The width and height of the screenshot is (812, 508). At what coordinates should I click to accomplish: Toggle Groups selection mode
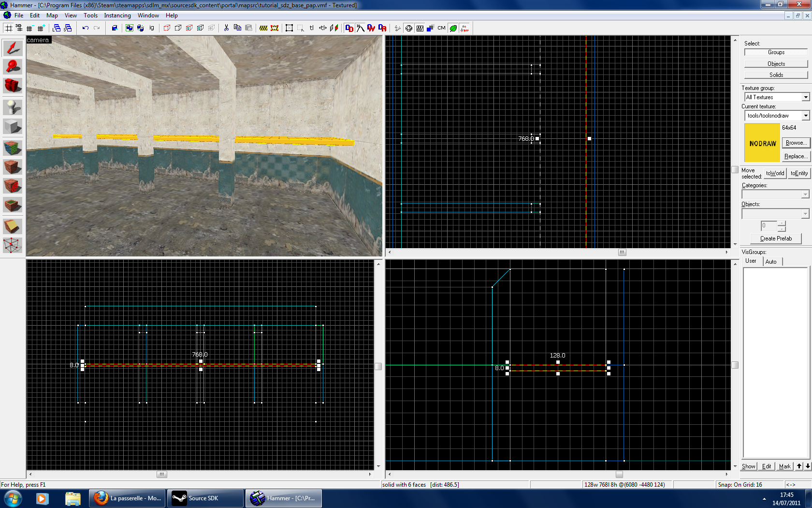[776, 52]
